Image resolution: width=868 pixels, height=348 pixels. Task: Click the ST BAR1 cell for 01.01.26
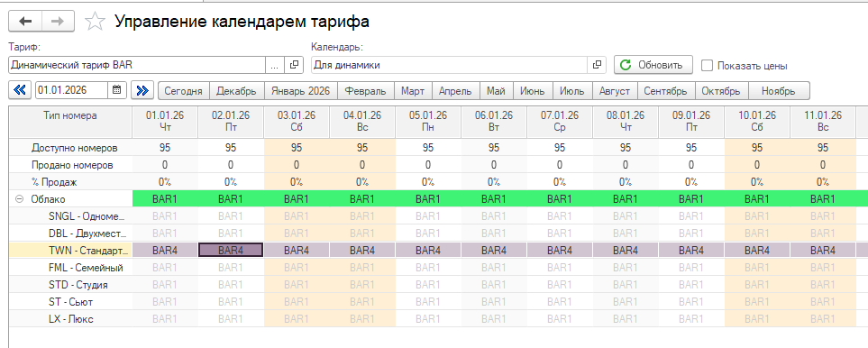pyautogui.click(x=164, y=302)
